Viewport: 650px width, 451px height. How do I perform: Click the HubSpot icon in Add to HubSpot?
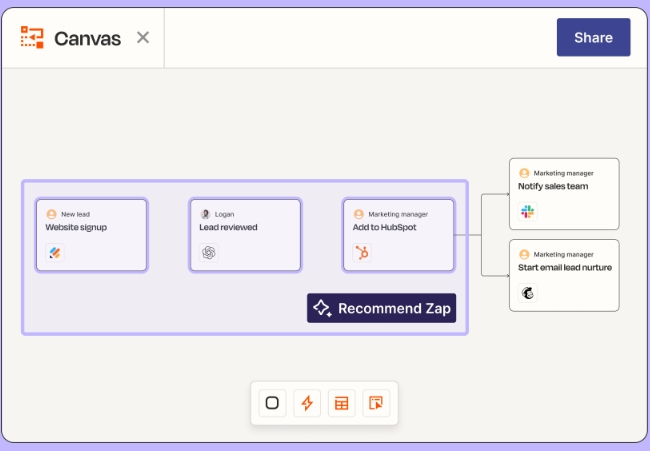(x=362, y=252)
